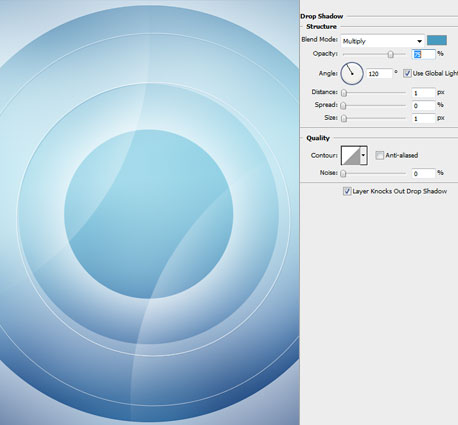Toggle the Use Global Light checkbox
The image size is (458, 425).
point(407,73)
